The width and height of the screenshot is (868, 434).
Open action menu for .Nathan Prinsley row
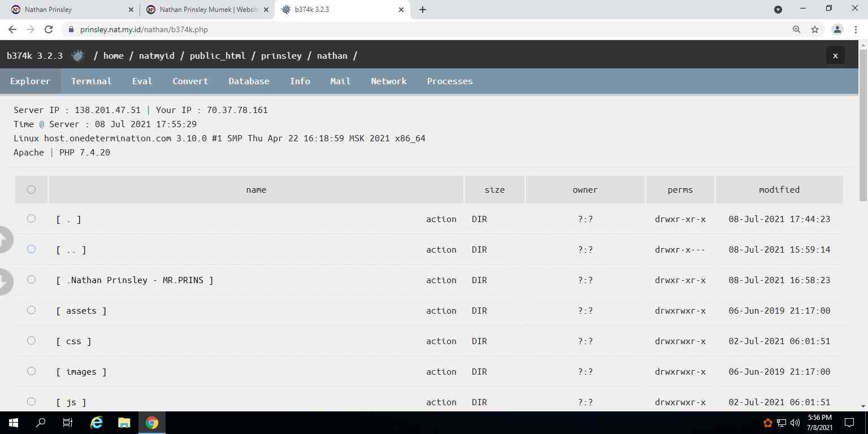[441, 280]
